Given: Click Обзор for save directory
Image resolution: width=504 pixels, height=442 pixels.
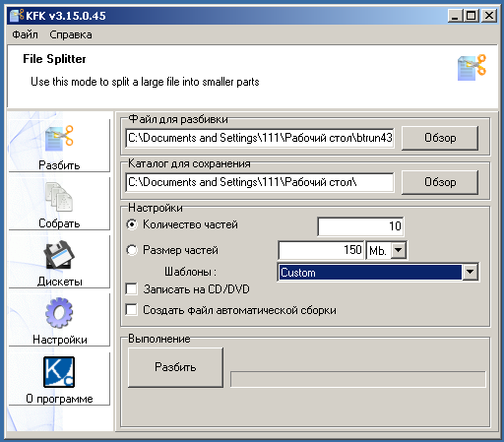Looking at the screenshot, I should click(x=440, y=182).
